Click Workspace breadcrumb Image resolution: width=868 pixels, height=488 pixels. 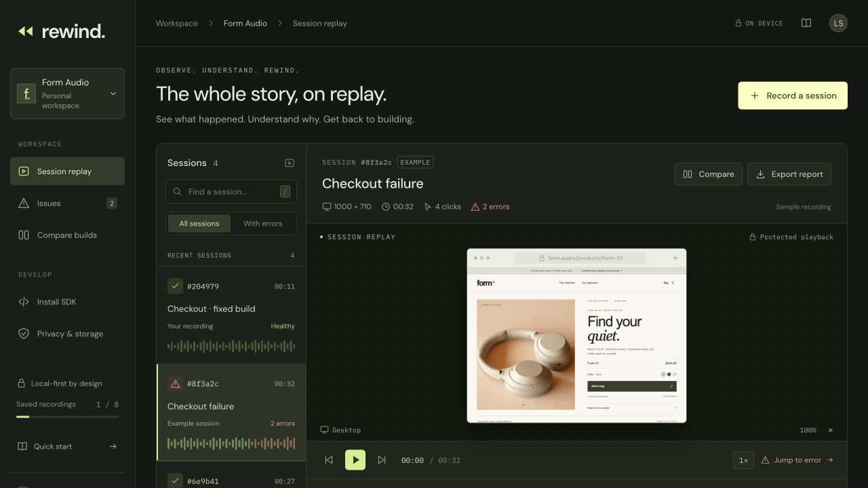point(177,23)
